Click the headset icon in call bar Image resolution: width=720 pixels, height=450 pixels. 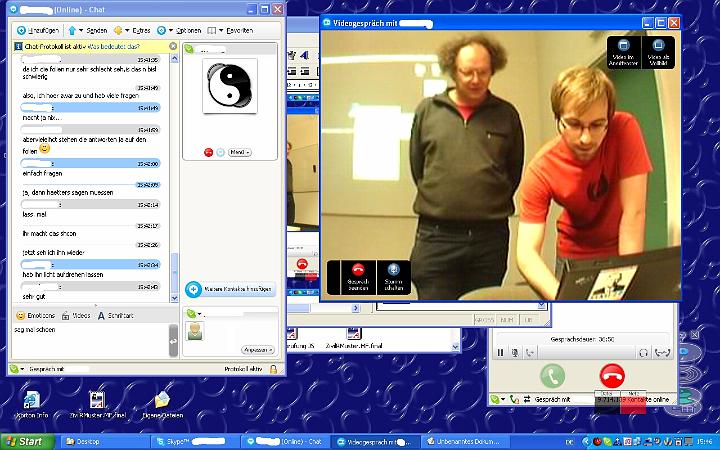(x=643, y=353)
